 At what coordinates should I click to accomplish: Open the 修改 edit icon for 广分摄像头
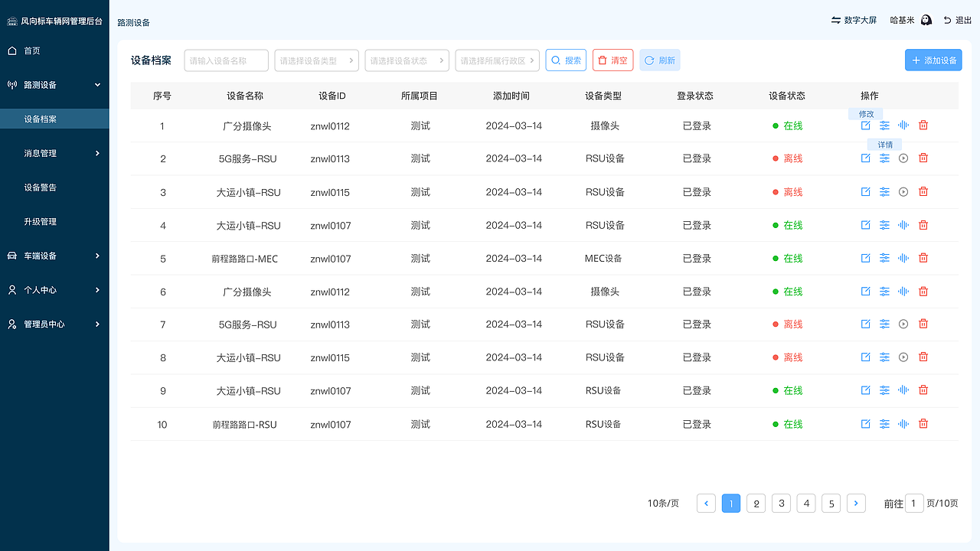click(865, 125)
